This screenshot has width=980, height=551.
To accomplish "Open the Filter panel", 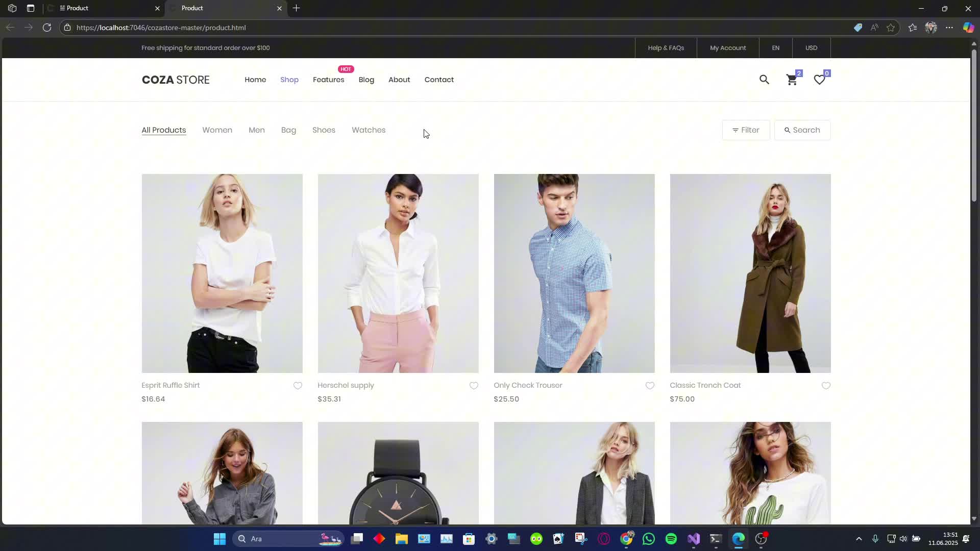I will coord(746,130).
